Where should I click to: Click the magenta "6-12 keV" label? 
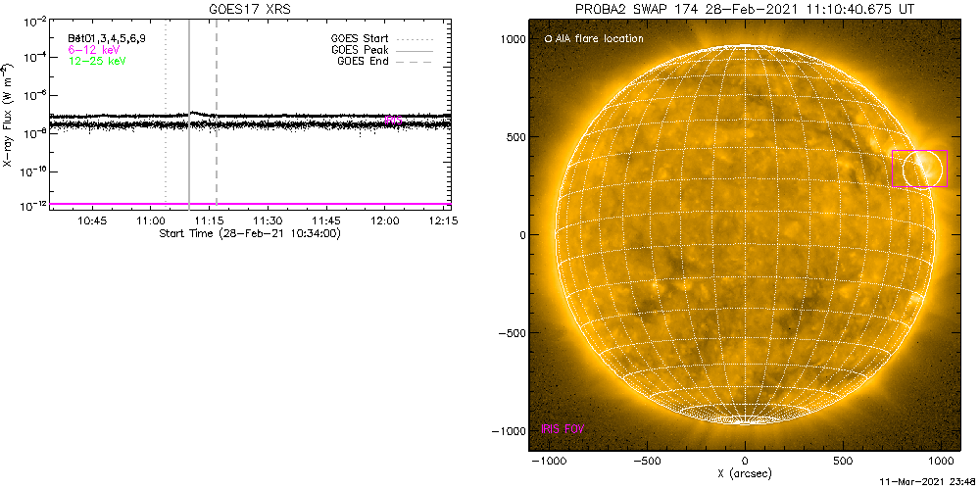94,49
